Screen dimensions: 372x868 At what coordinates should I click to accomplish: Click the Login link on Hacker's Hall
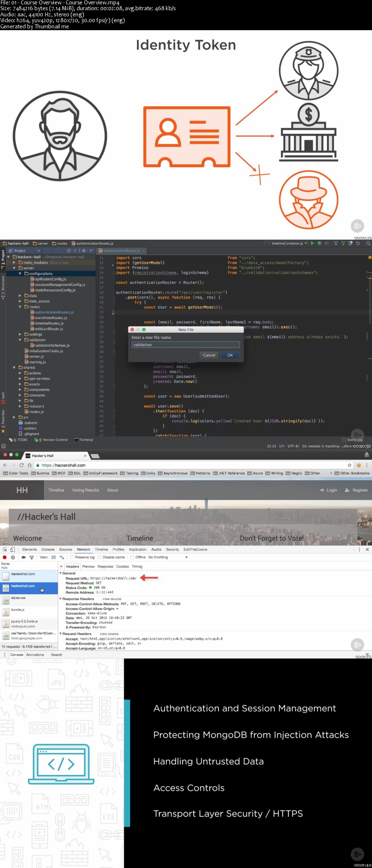coord(329,490)
